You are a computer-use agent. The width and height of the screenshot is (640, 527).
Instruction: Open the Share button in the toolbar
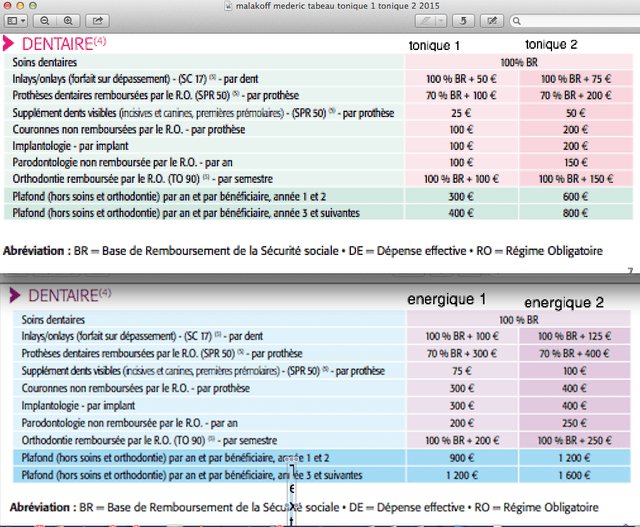(97, 20)
